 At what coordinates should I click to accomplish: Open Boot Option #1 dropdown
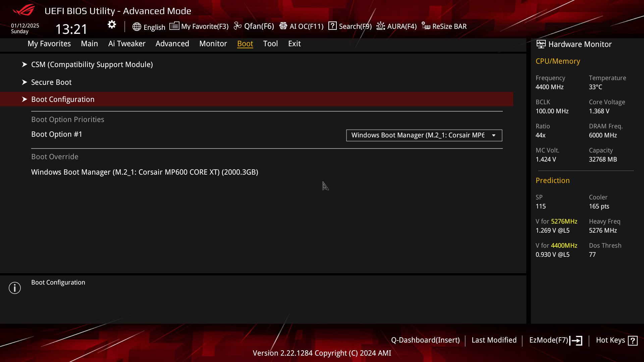pyautogui.click(x=424, y=135)
